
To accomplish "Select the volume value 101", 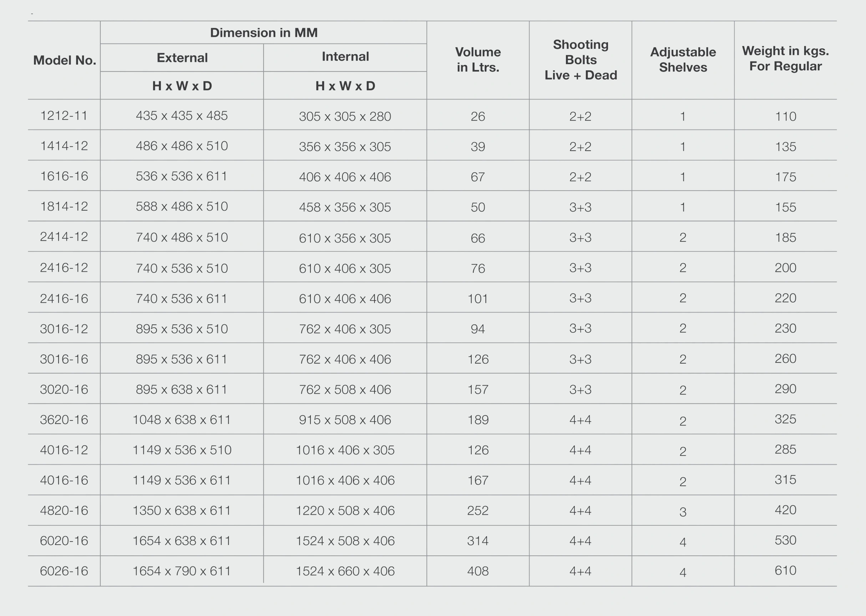I will tap(478, 299).
